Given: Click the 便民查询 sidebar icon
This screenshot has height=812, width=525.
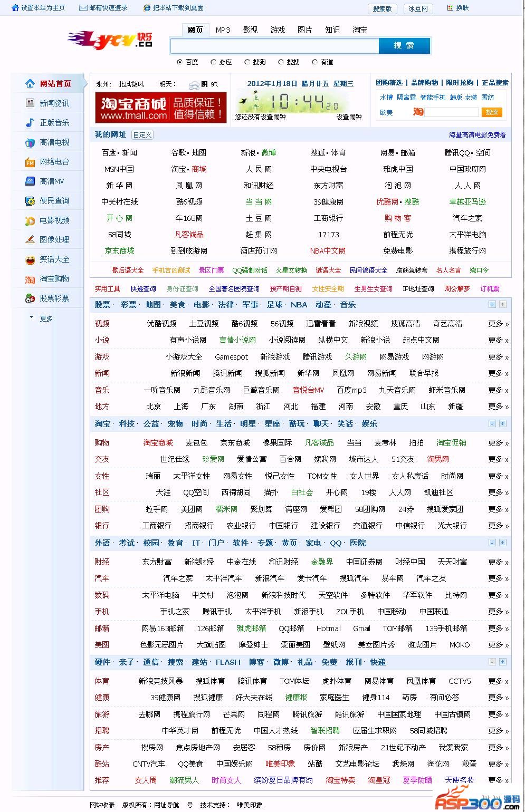Looking at the screenshot, I should click(30, 201).
